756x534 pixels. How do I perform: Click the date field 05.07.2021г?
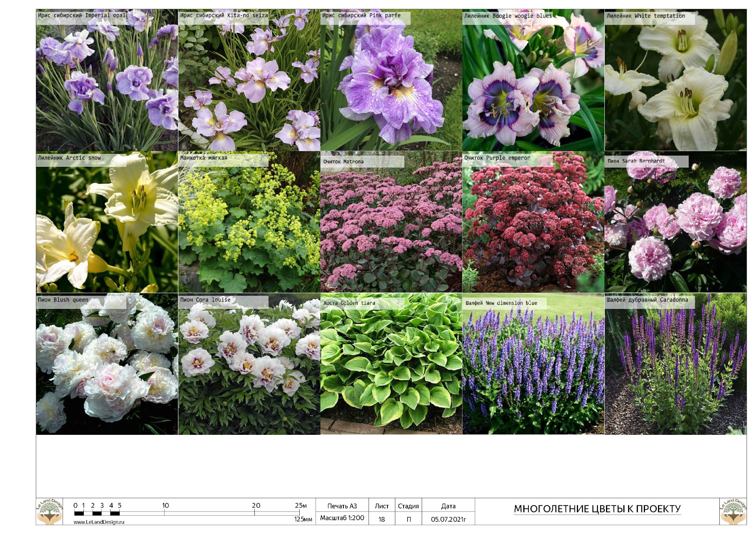(448, 519)
